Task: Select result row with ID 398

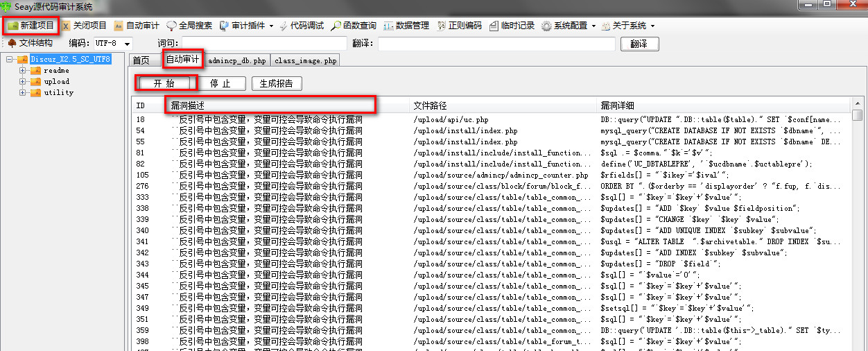Action: click(x=491, y=341)
